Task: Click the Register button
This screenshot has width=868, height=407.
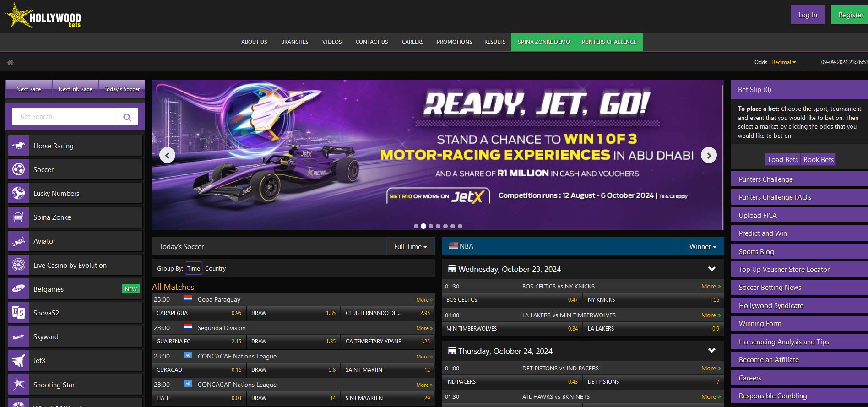Action: (x=850, y=15)
